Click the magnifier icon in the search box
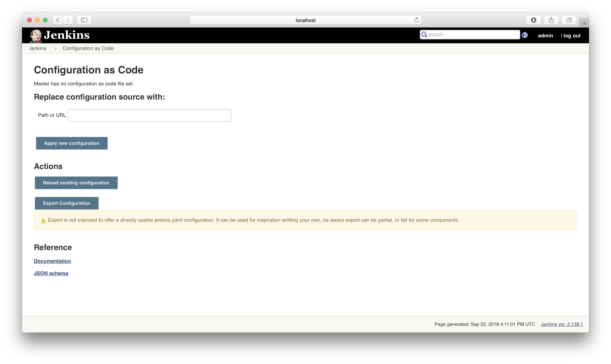611x364 pixels. pyautogui.click(x=424, y=35)
